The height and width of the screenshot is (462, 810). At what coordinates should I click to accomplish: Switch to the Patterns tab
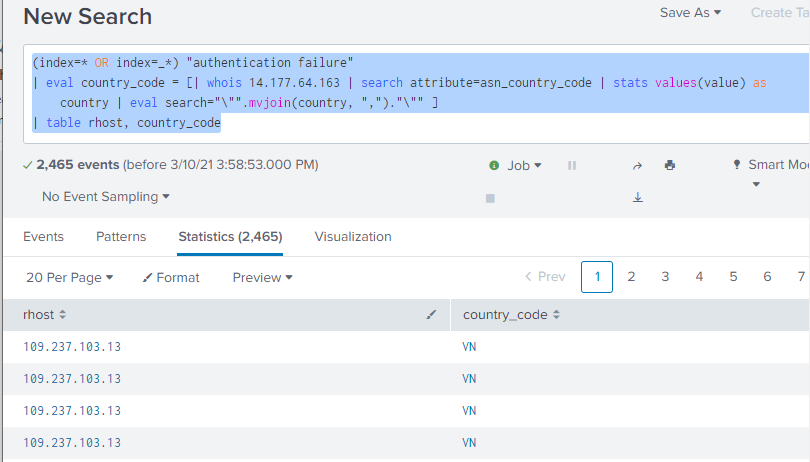[x=121, y=237]
